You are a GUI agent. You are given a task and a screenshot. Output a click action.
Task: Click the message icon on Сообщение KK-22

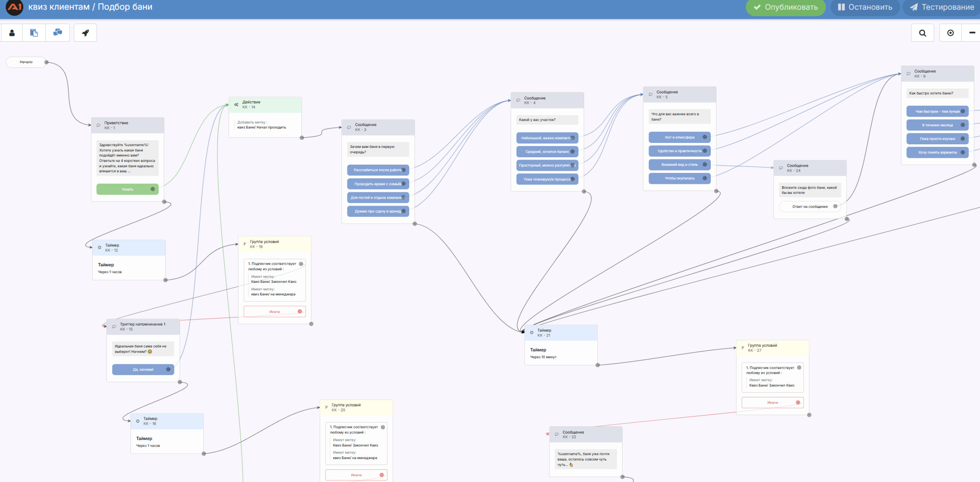557,435
